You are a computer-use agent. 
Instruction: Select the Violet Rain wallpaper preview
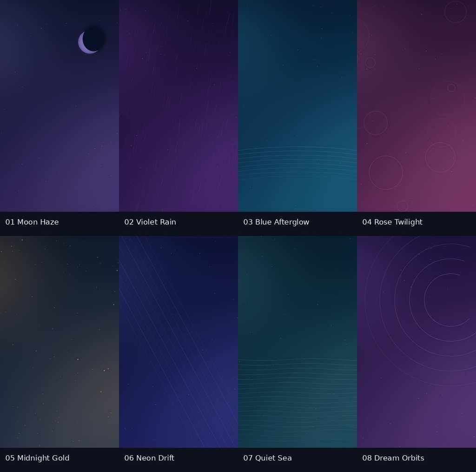click(x=178, y=106)
